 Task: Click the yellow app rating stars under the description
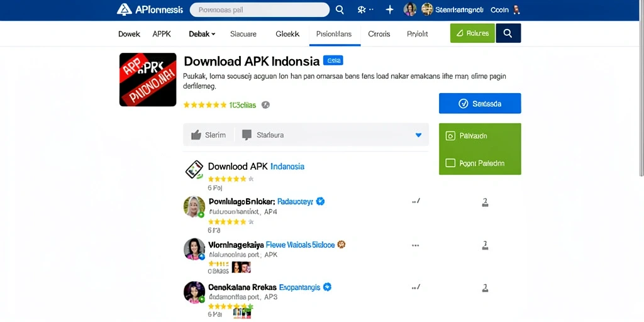[x=205, y=105]
